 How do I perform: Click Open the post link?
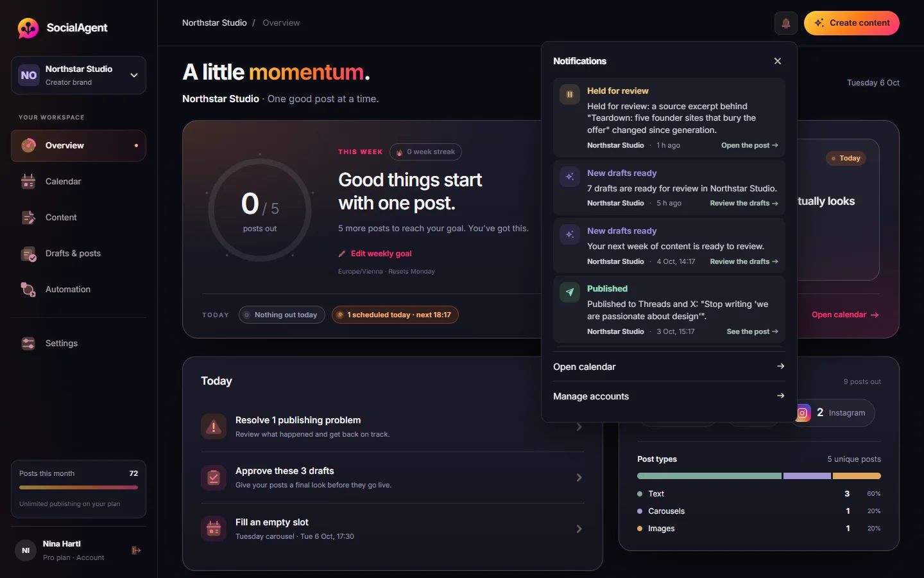(749, 146)
